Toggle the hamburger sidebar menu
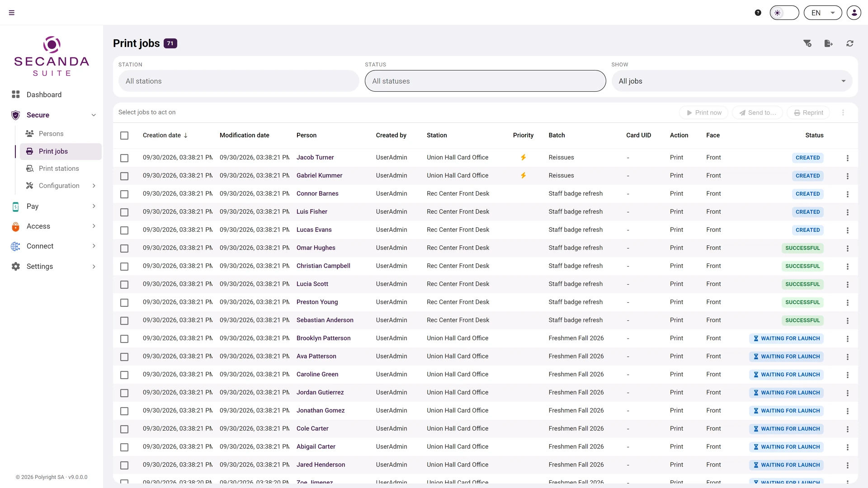Image resolution: width=868 pixels, height=488 pixels. click(12, 13)
